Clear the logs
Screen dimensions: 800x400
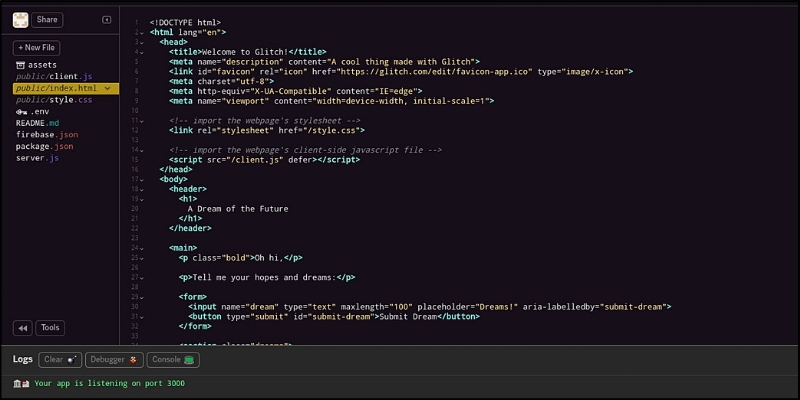coord(60,360)
